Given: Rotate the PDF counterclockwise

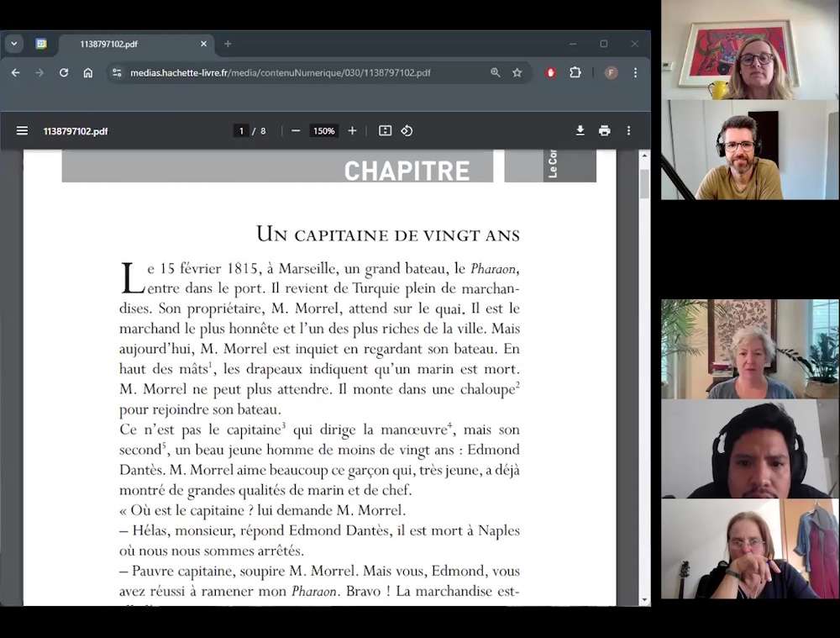Looking at the screenshot, I should click(x=407, y=131).
